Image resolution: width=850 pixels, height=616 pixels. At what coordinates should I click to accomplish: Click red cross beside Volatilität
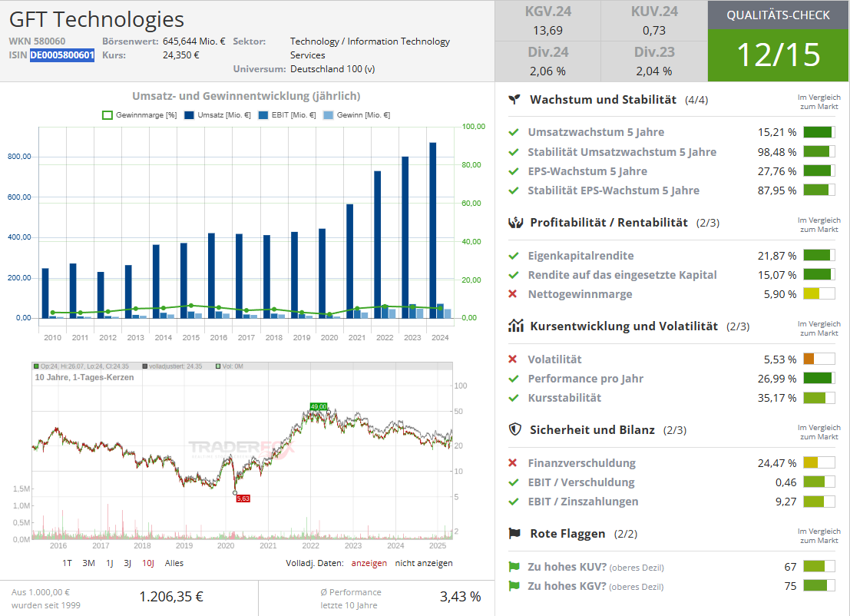513,359
